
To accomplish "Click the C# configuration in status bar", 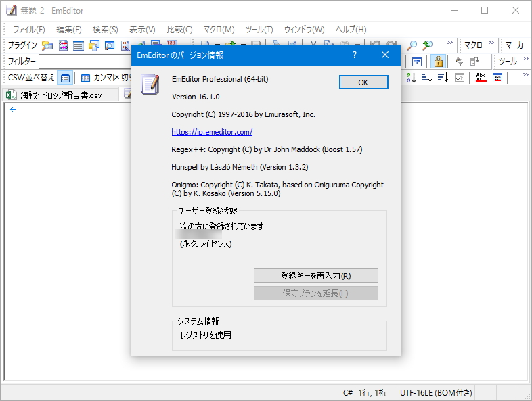I will click(x=348, y=392).
